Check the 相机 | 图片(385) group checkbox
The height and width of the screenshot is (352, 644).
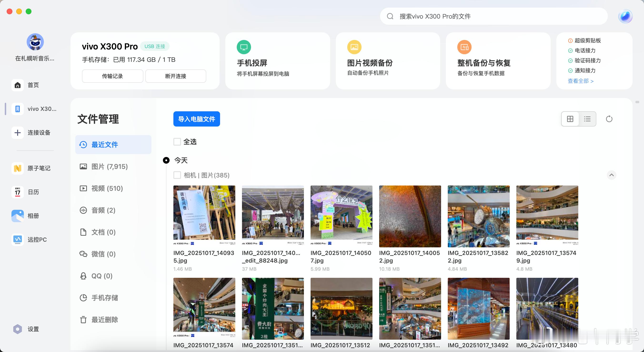[177, 175]
